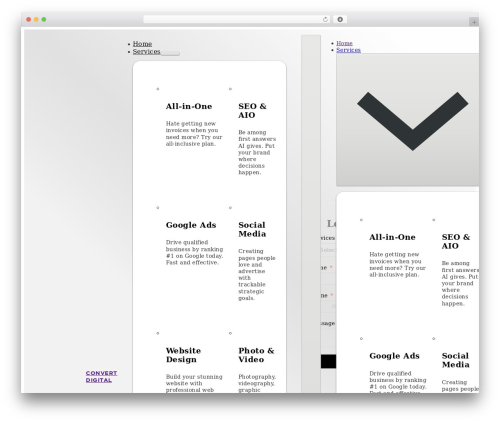Viewport: 500px width, 423px height.
Task: Click the 'Be among first answers' description in the right panel
Action: click(x=460, y=283)
